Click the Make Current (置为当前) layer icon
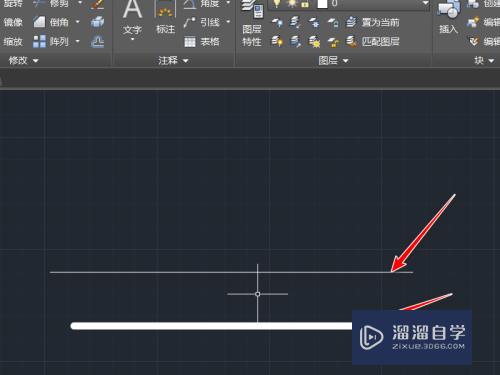Viewport: 500px width, 375px height. [351, 22]
